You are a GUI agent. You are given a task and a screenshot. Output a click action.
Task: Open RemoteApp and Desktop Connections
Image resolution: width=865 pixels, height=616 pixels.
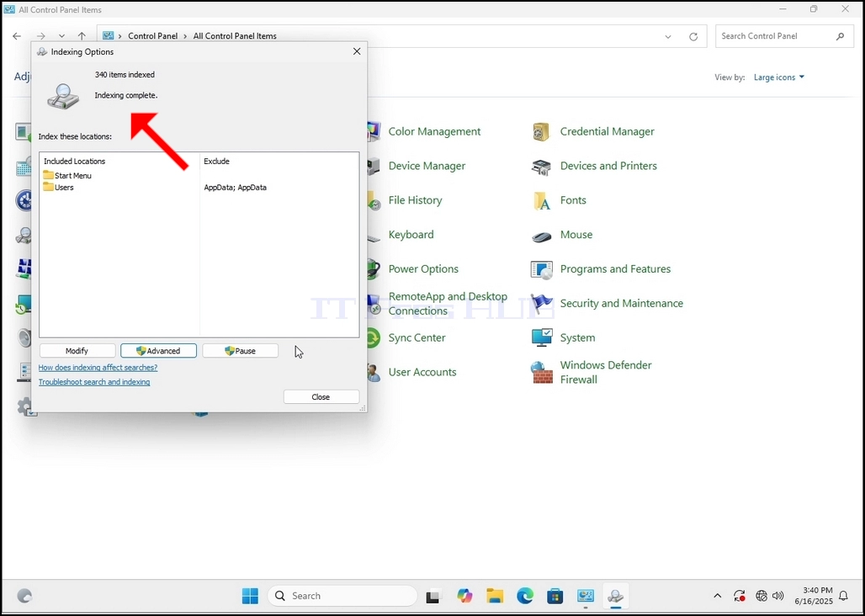448,303
